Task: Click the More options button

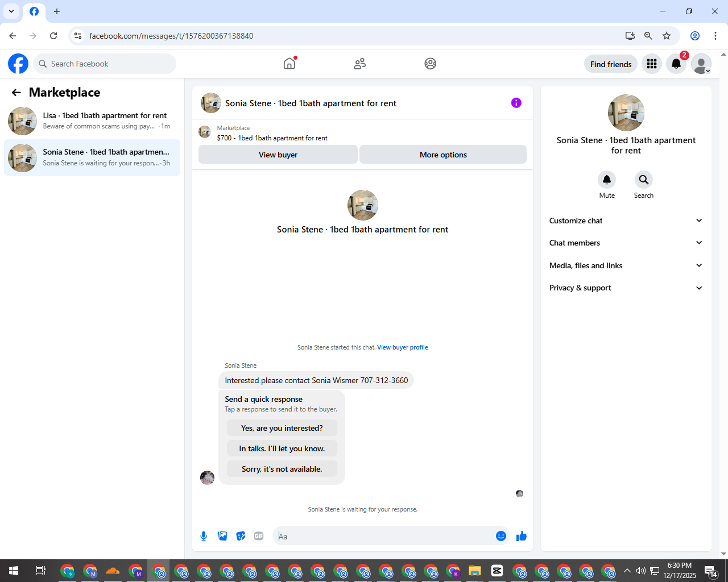Action: tap(443, 155)
